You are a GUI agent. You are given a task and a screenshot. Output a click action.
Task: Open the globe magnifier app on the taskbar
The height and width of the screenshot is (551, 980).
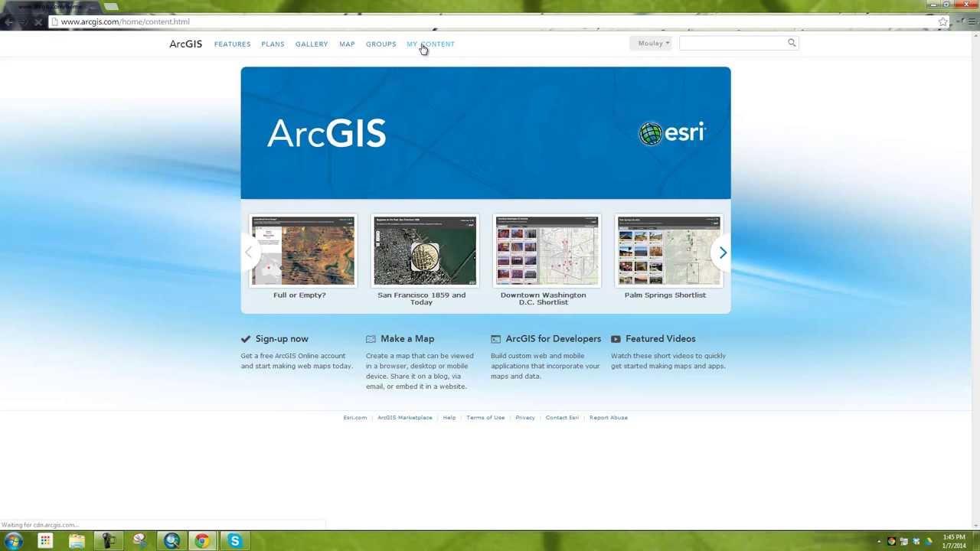coord(171,541)
